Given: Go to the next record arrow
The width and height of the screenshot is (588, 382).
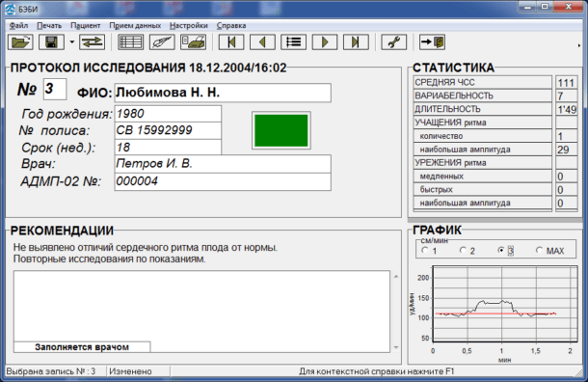Looking at the screenshot, I should click(325, 42).
